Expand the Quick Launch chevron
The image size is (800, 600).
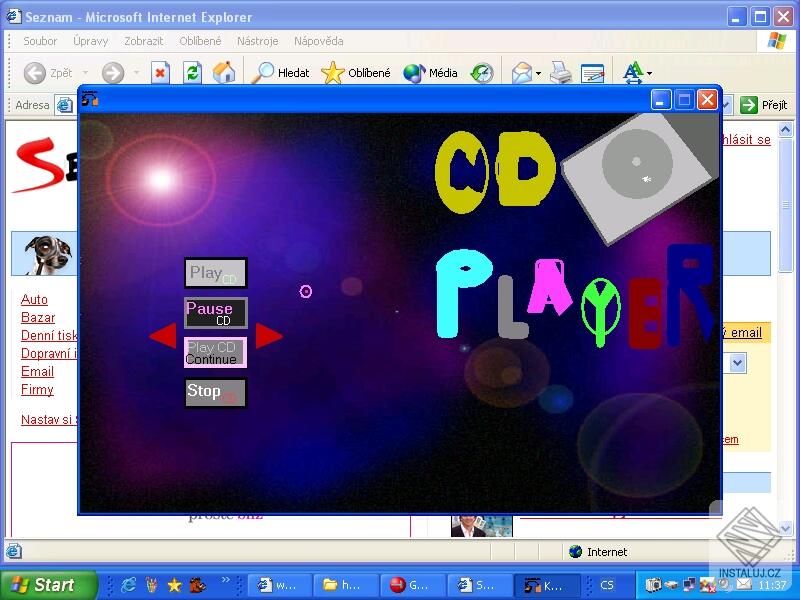[225, 580]
